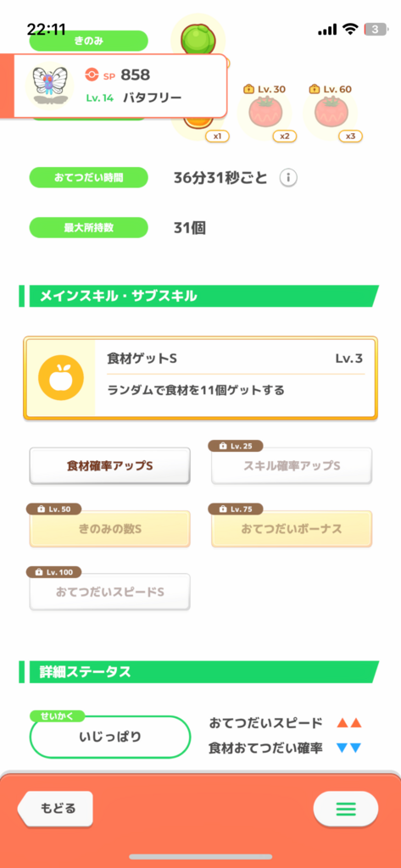Viewport: 401px width, 868px height.
Task: Open the 食材ゲットS main skill card
Action: [200, 379]
